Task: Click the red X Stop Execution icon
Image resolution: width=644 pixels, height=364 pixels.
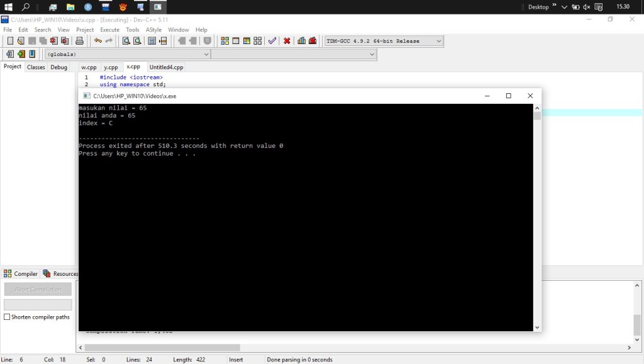Action: pyautogui.click(x=287, y=41)
